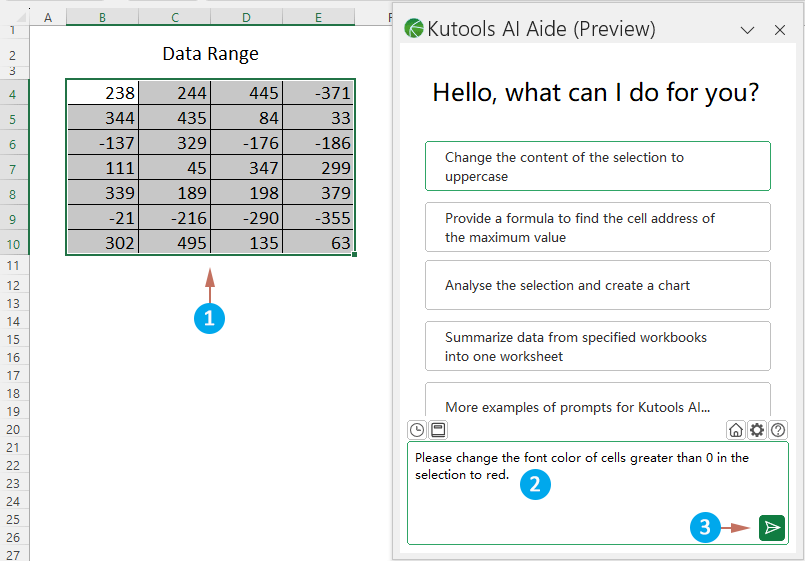Select the Data Range title cell
The image size is (805, 561).
(x=210, y=54)
